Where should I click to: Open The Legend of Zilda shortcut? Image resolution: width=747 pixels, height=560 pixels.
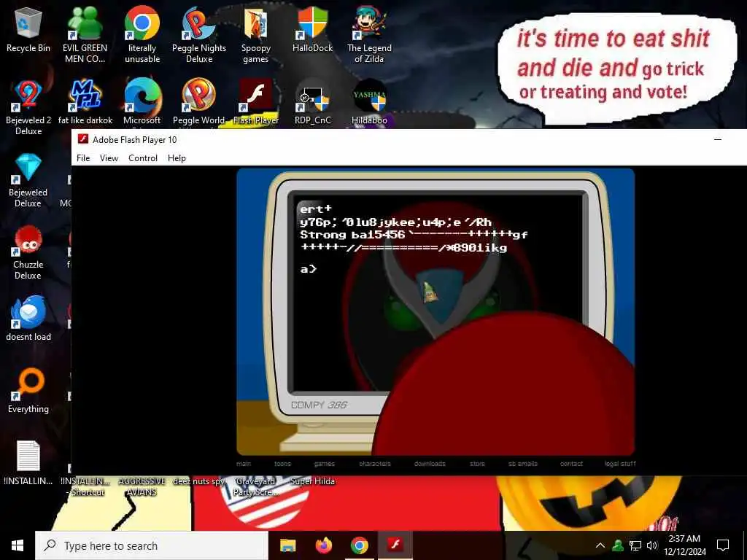pos(369,34)
